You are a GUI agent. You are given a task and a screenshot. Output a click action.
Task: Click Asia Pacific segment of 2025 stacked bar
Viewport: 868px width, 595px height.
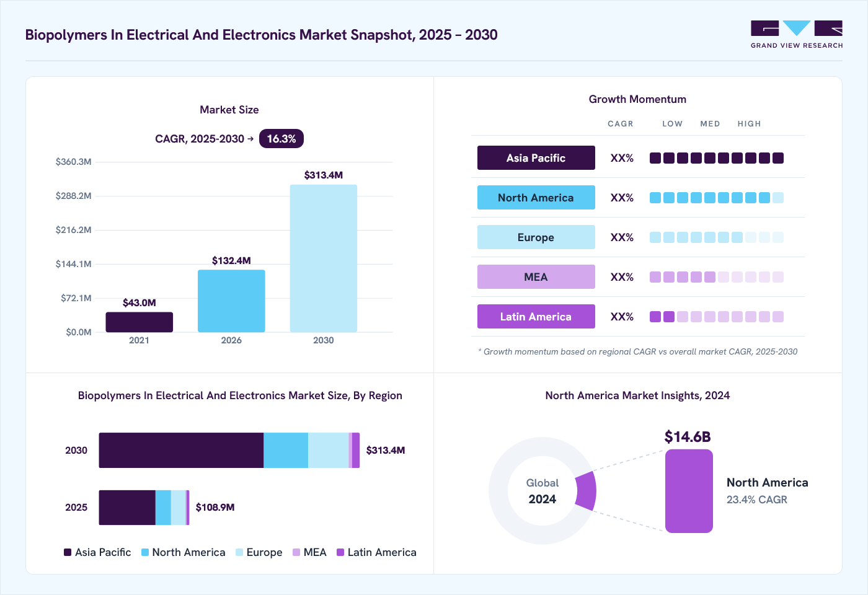tap(127, 508)
